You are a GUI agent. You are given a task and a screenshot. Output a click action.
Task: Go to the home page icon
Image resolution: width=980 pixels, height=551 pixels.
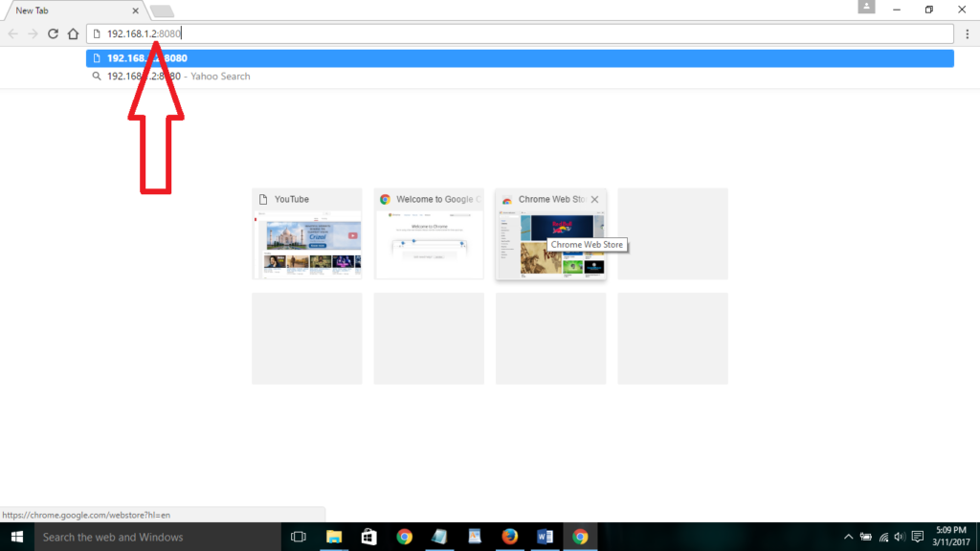(73, 33)
